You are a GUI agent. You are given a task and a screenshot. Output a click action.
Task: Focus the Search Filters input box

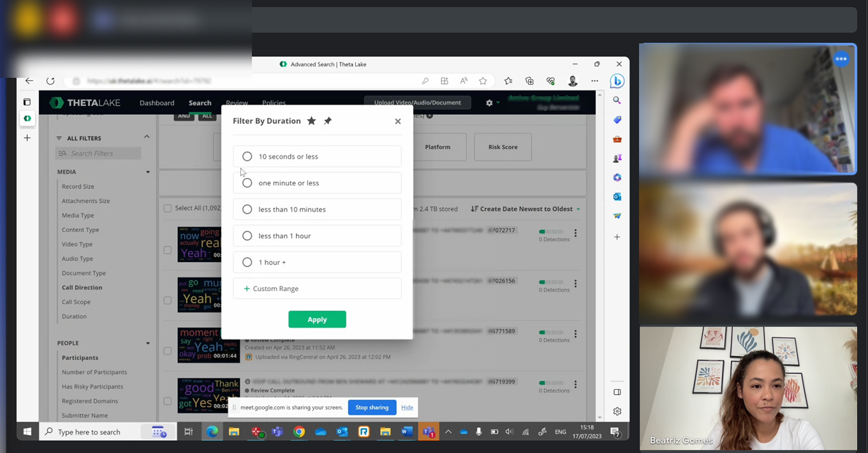98,153
